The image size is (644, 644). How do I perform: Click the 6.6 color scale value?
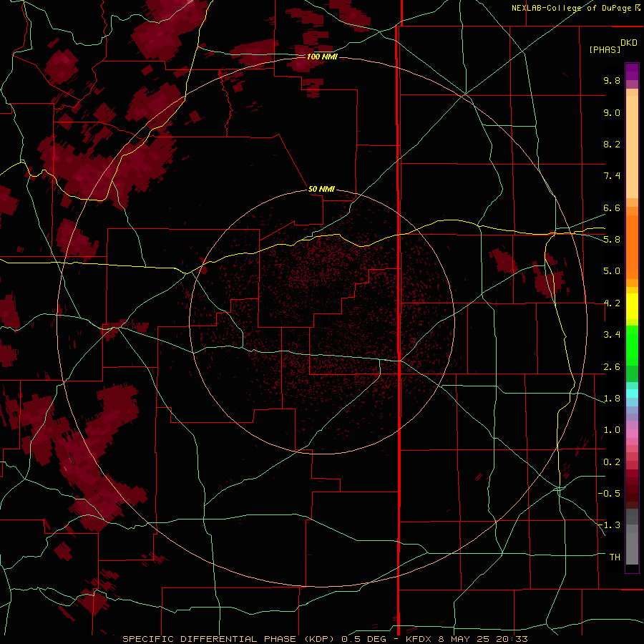(612, 208)
